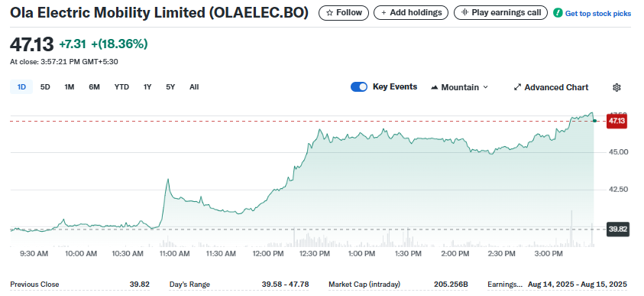The height and width of the screenshot is (296, 644).
Task: Click the expand arrows Advanced Chart icon
Action: (517, 87)
